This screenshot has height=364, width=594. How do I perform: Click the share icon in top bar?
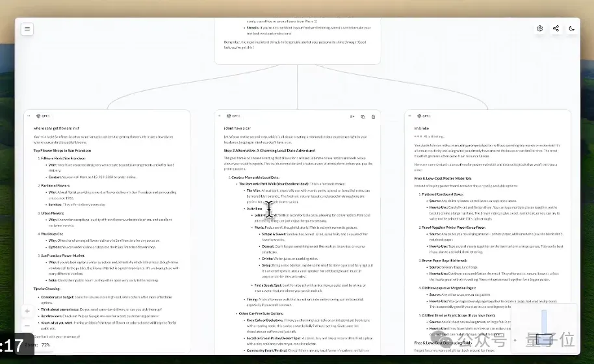pos(556,29)
